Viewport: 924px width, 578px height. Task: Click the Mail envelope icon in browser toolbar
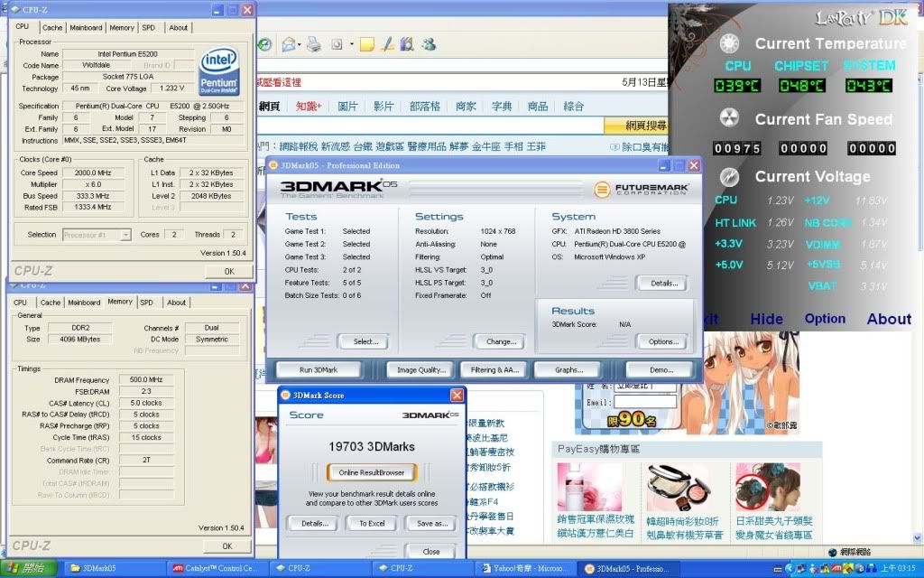288,44
